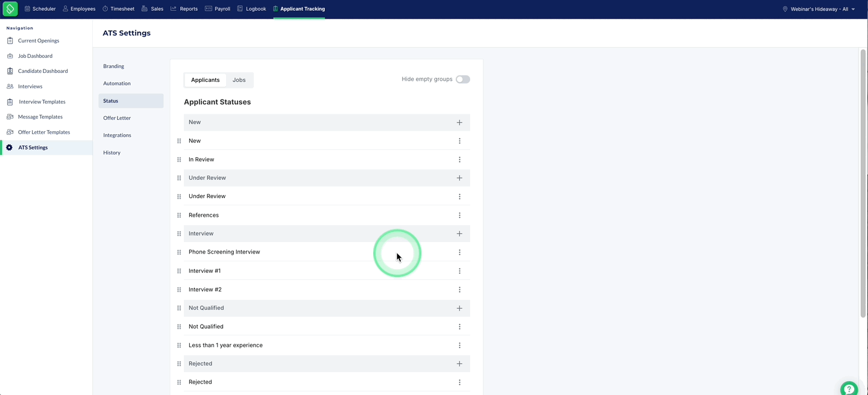Grab drag handle of Rejected group header
This screenshot has width=868, height=395.
tap(179, 364)
